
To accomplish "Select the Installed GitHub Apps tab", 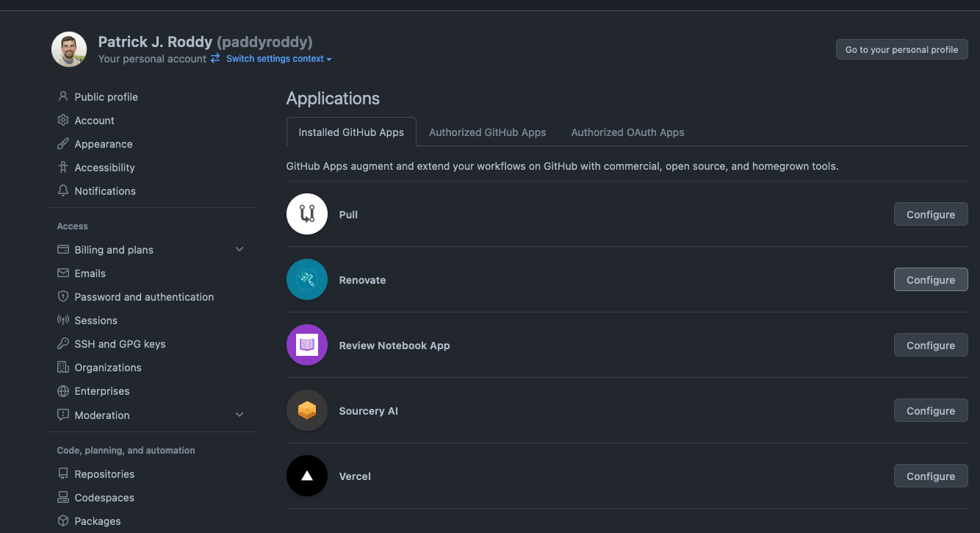I will tap(351, 132).
